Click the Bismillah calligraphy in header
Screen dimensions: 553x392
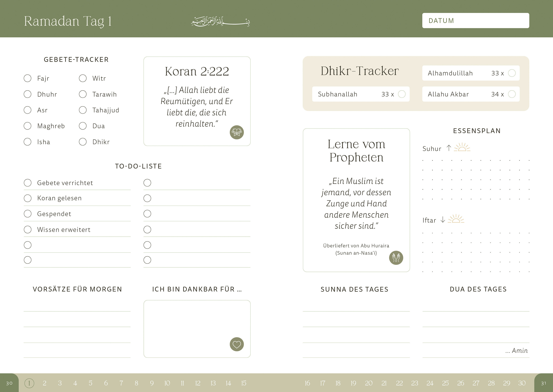[220, 21]
